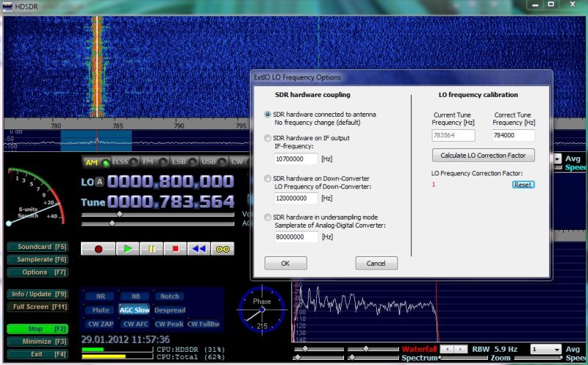This screenshot has width=588, height=365.
Task: Click the LO A indicator icon
Action: point(99,182)
